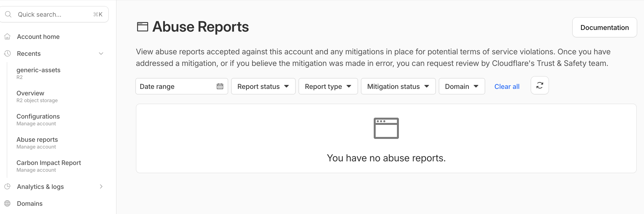Go to Carbon Impact Report in sidebar
This screenshot has width=644, height=214.
coord(49,166)
